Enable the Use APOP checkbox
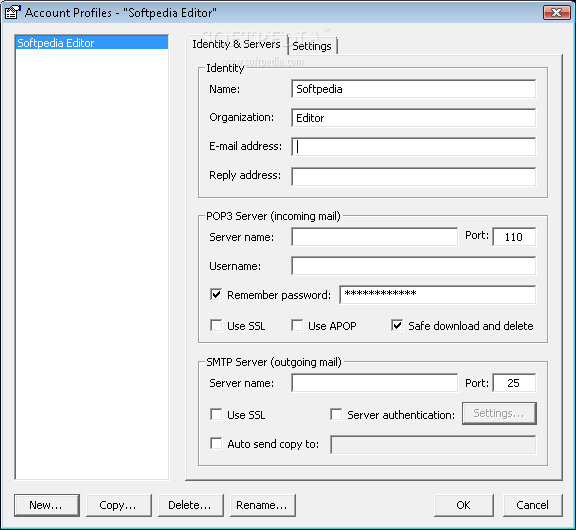This screenshot has width=576, height=530. click(x=297, y=325)
